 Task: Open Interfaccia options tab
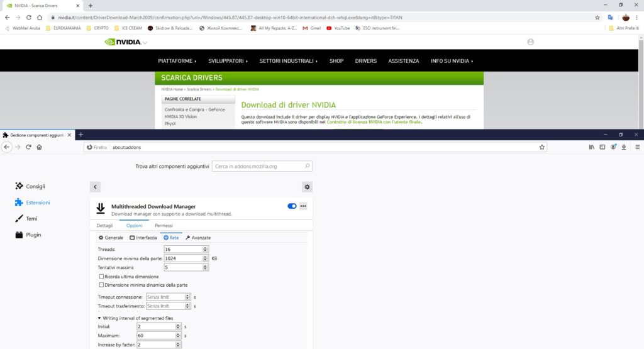[x=143, y=238]
